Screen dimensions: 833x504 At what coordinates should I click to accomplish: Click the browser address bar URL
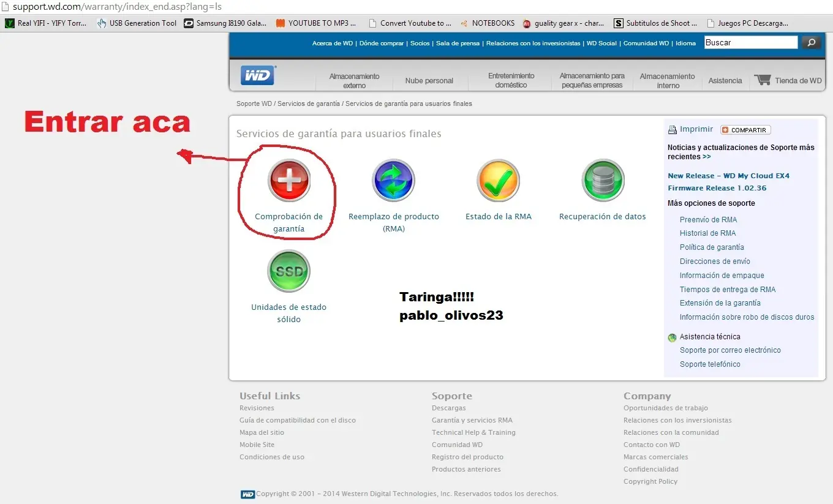(117, 7)
